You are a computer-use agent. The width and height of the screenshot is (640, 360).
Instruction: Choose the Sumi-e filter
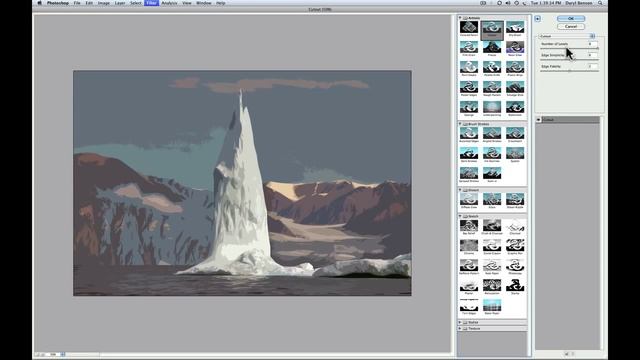[492, 173]
